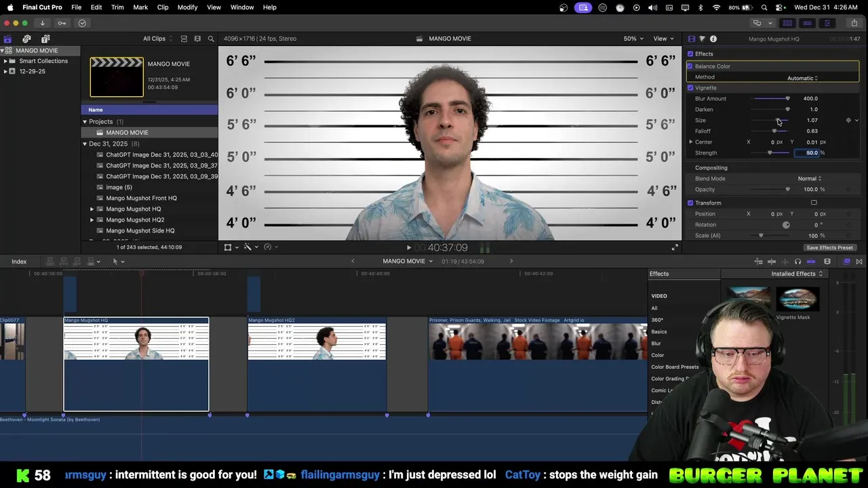Open the Blend Mode Normal dropdown
Image resolution: width=868 pixels, height=488 pixels.
[810, 178]
